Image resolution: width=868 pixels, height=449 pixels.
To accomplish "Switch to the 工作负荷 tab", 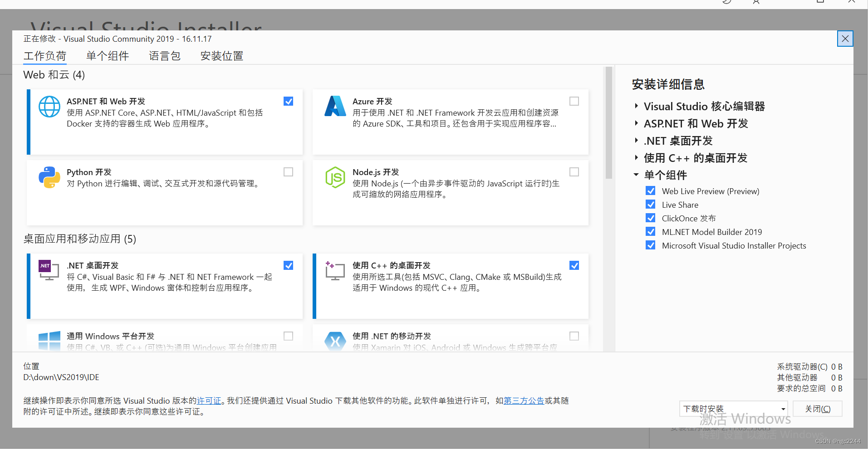I will [45, 56].
